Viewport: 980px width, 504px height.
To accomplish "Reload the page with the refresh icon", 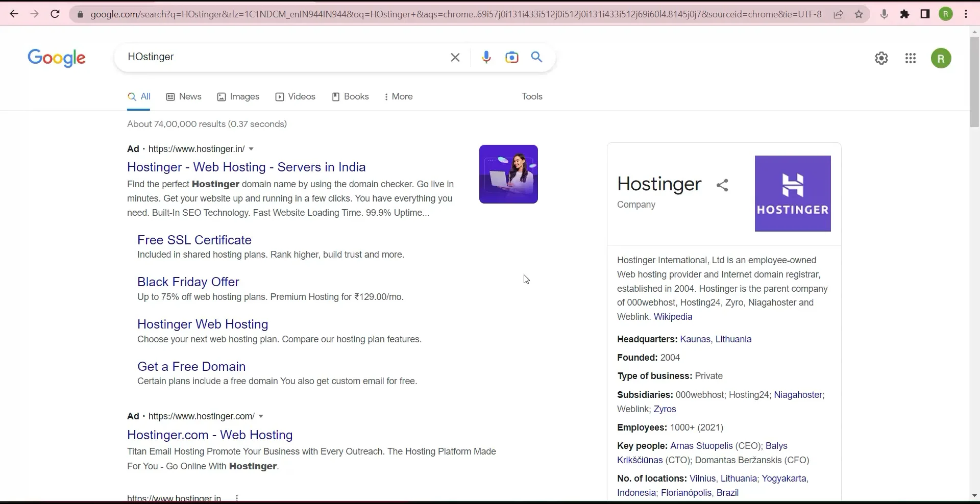I will point(55,14).
